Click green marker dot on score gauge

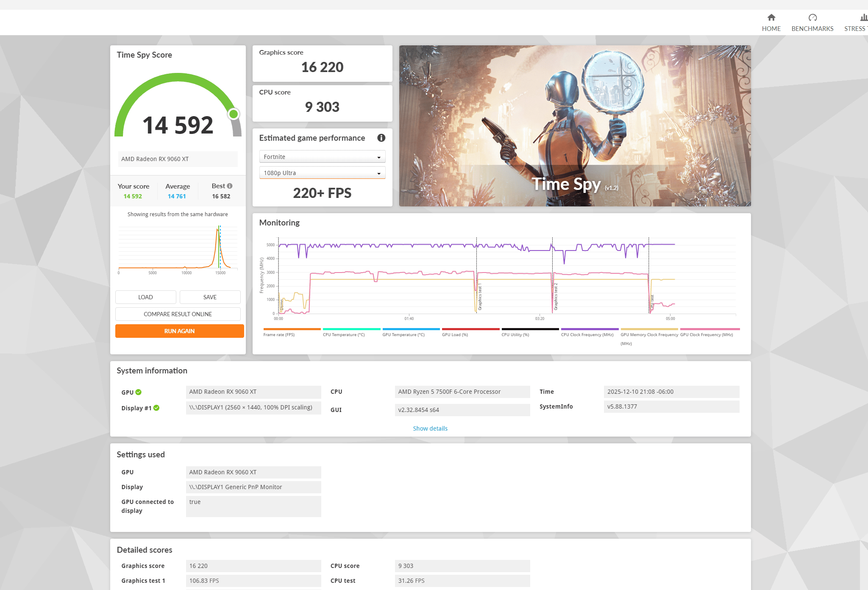tap(234, 114)
